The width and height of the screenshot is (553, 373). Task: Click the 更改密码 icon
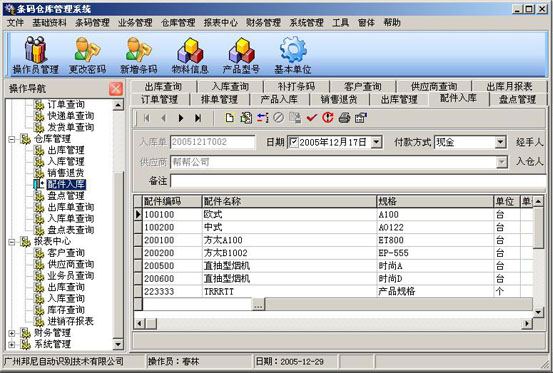click(x=87, y=55)
